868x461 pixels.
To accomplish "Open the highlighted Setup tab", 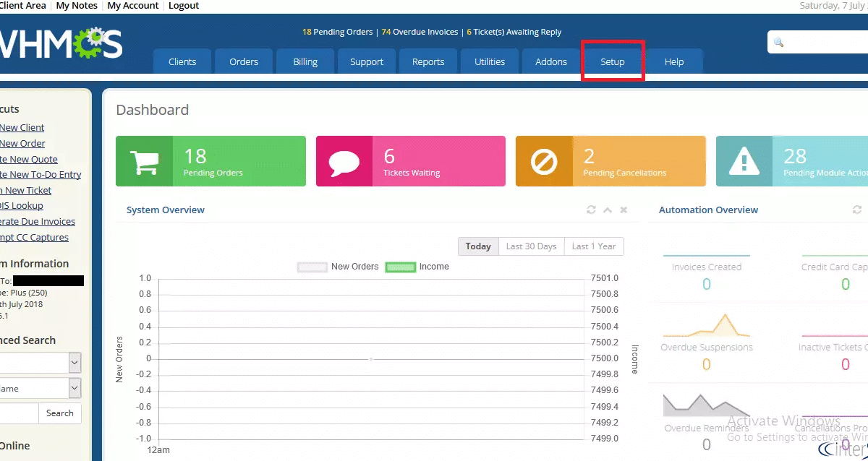I will click(613, 61).
